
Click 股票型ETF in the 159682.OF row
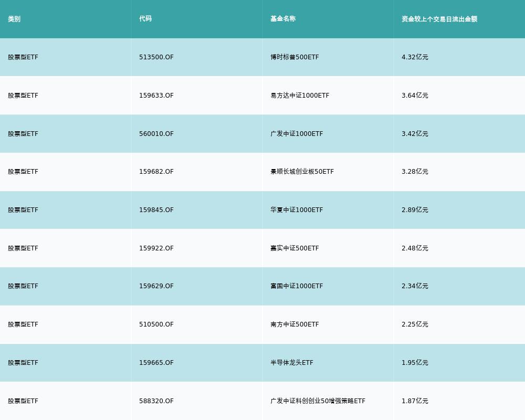point(23,172)
